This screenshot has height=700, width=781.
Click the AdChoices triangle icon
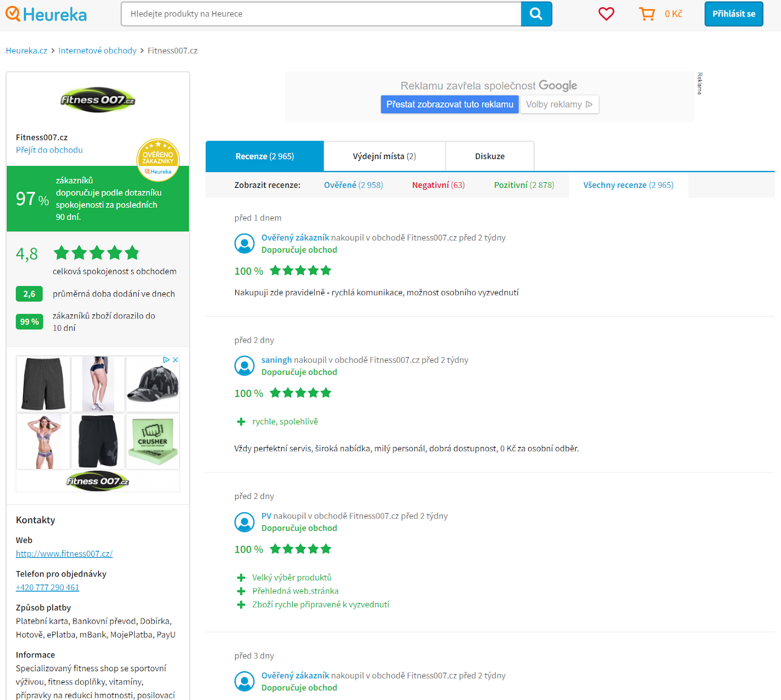pyautogui.click(x=166, y=360)
